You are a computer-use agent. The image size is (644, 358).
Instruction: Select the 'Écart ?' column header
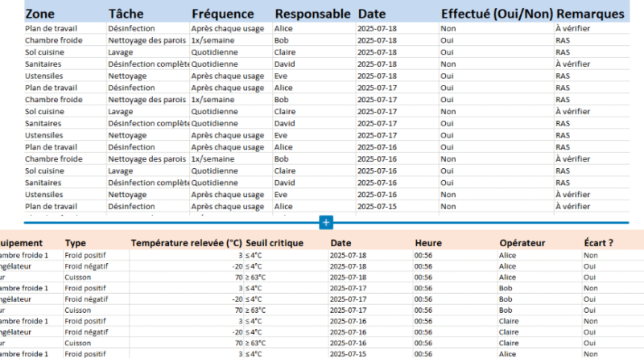[x=598, y=243]
